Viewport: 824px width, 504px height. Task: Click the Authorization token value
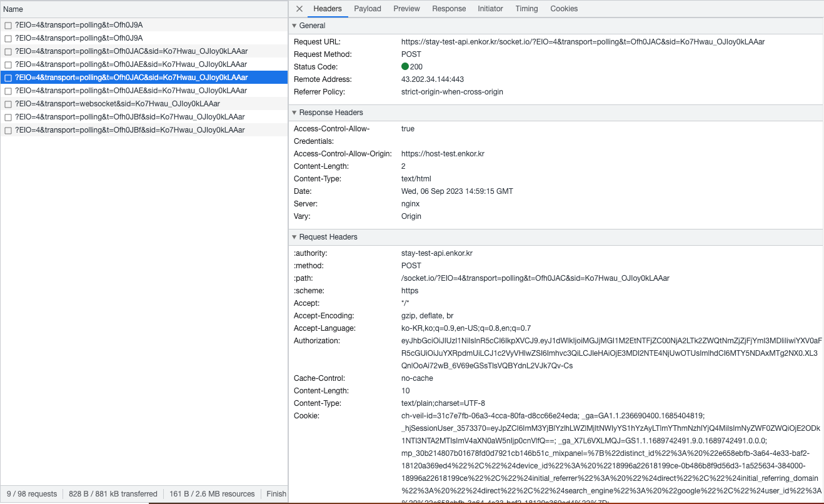(x=611, y=353)
